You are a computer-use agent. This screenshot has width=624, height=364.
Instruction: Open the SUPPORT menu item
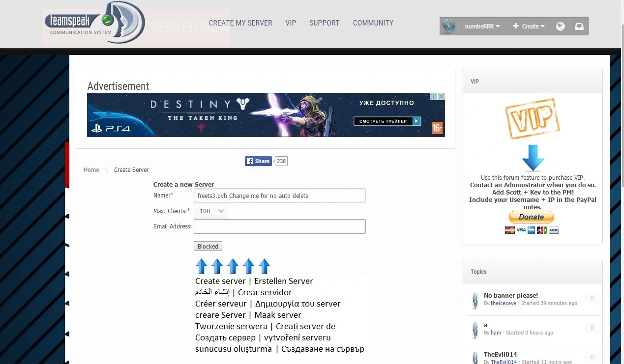coord(325,23)
